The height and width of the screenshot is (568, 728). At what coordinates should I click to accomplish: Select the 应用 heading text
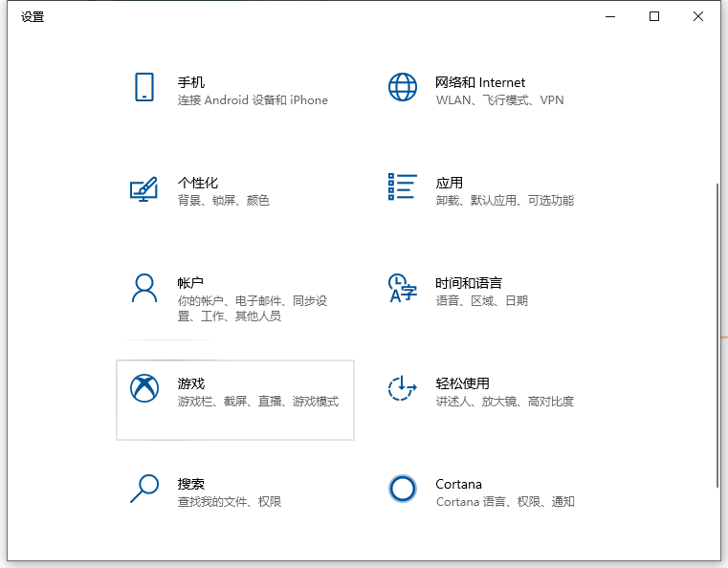pyautogui.click(x=450, y=184)
